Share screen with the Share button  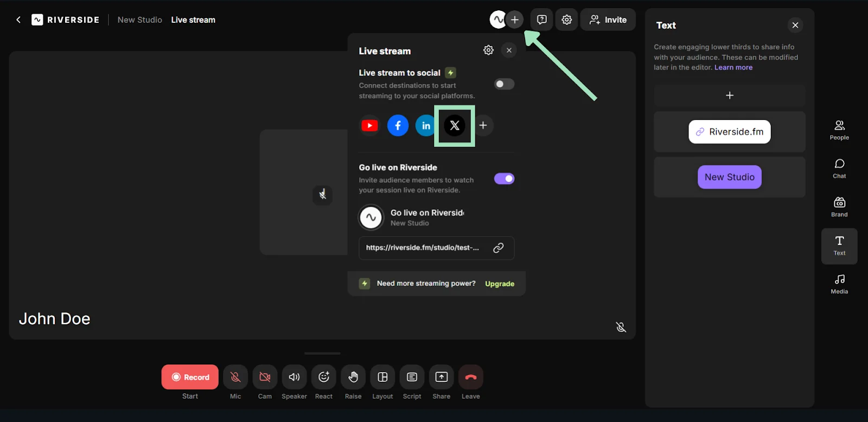(x=442, y=377)
